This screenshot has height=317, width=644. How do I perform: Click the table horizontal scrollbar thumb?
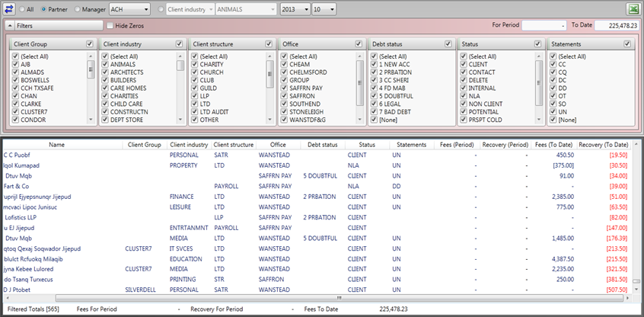(x=340, y=298)
